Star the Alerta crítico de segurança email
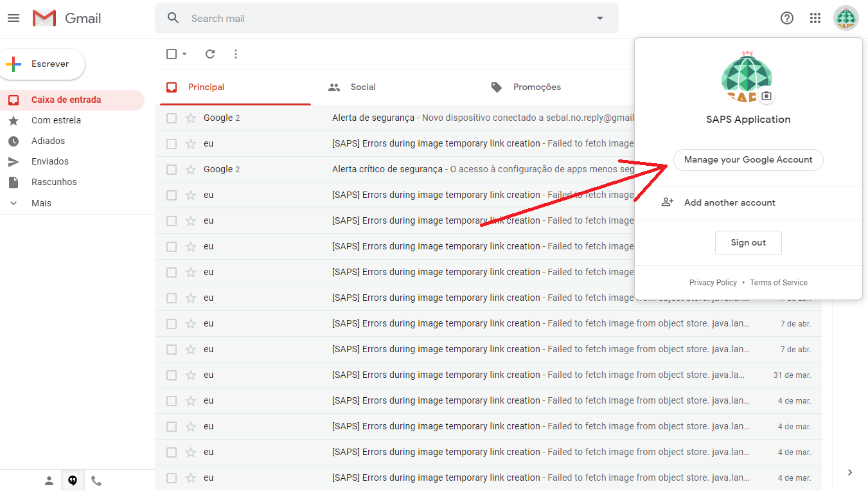This screenshot has height=491, width=868. [x=190, y=169]
